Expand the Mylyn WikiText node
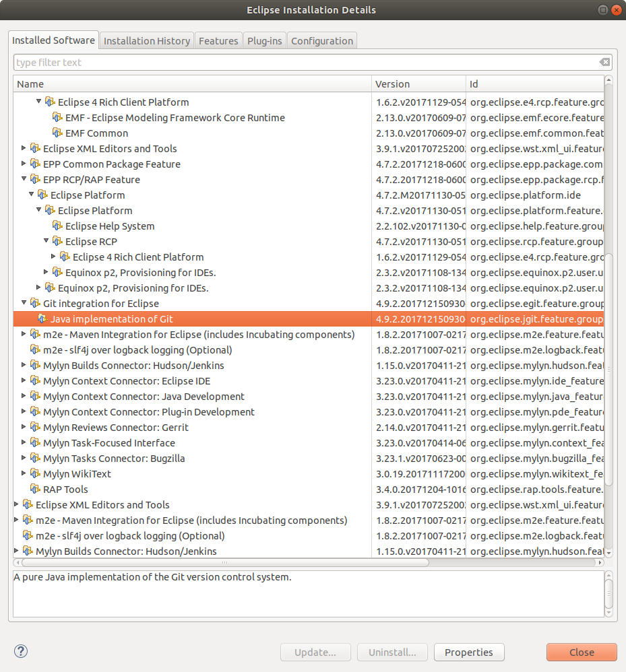This screenshot has height=672, width=626. [24, 473]
